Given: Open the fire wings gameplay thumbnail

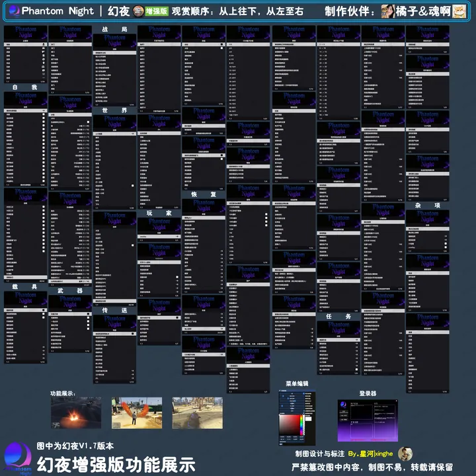Looking at the screenshot, I should [137, 413].
